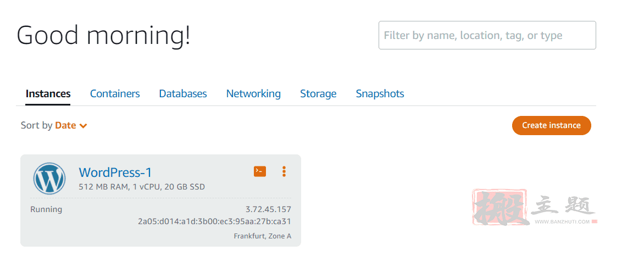
Task: Open the Date sort option dropdown
Action: (x=71, y=125)
